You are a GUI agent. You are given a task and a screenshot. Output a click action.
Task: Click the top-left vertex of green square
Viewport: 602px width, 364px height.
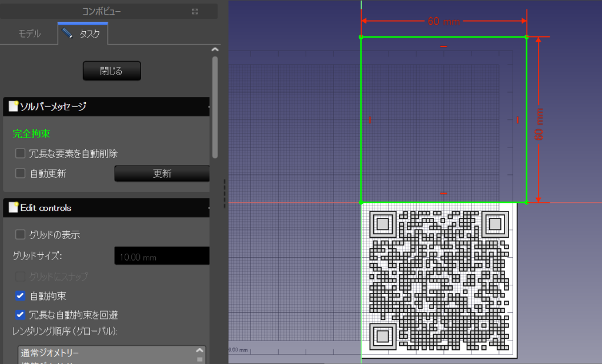point(361,37)
